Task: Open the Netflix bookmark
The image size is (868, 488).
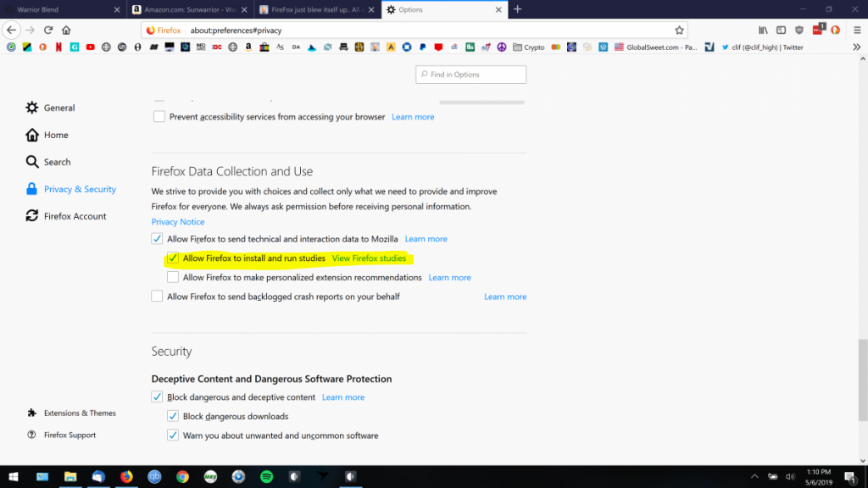Action: click(58, 47)
